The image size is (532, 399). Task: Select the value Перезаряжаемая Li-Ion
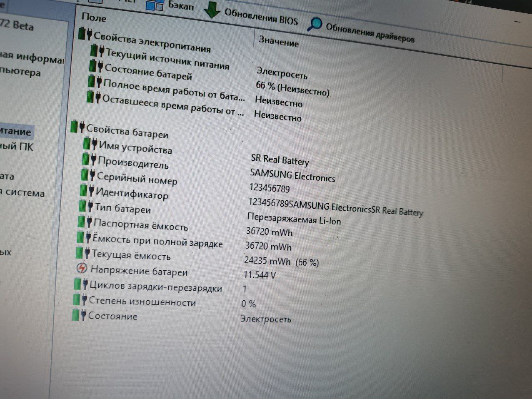coord(294,219)
